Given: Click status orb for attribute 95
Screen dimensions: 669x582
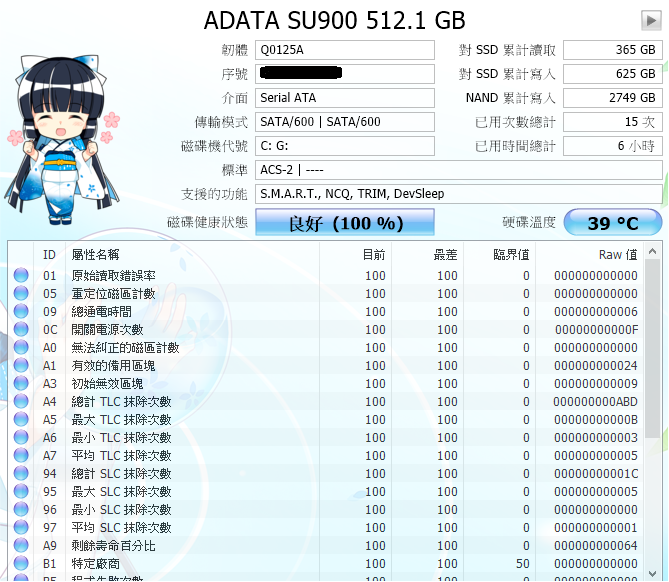Looking at the screenshot, I should pos(21,491).
